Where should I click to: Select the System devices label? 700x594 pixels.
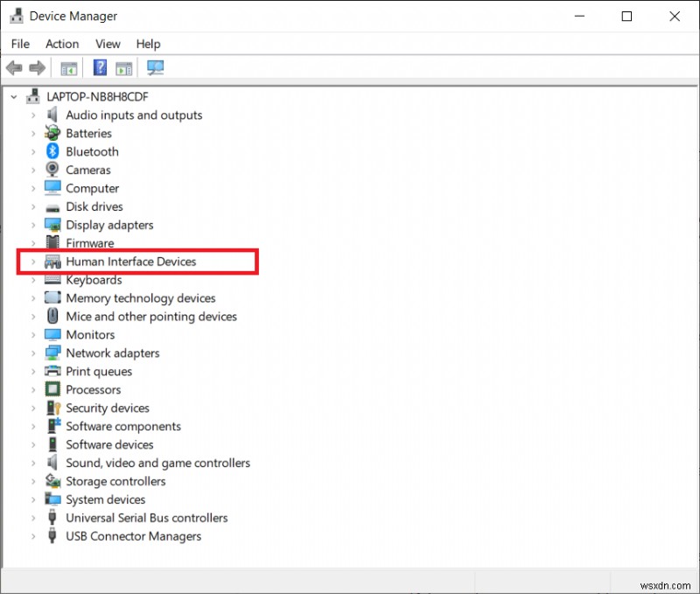pos(105,500)
